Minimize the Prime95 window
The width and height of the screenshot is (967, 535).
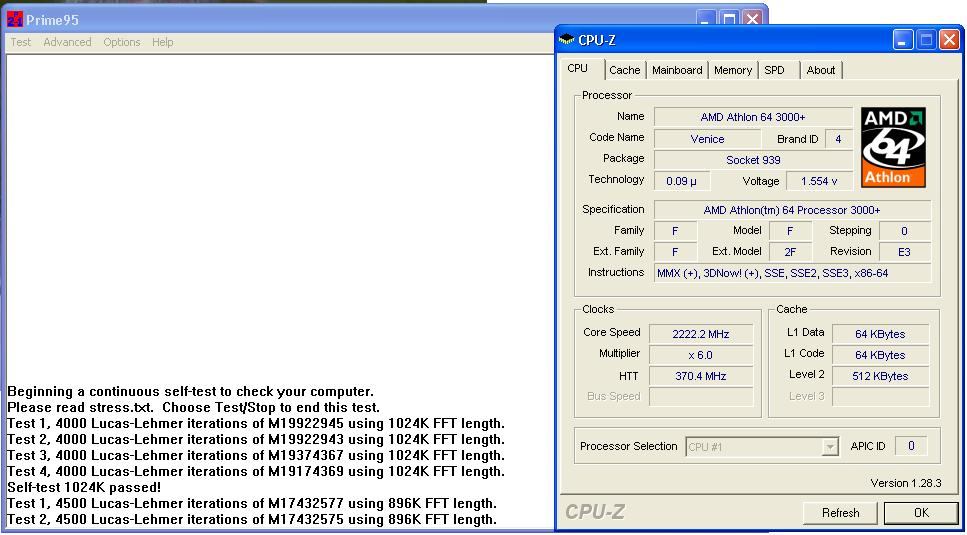click(x=707, y=18)
